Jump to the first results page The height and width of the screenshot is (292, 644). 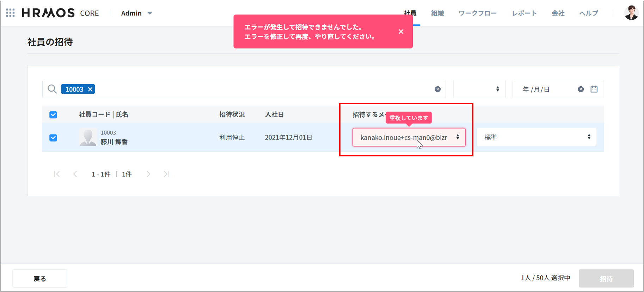[x=57, y=174]
